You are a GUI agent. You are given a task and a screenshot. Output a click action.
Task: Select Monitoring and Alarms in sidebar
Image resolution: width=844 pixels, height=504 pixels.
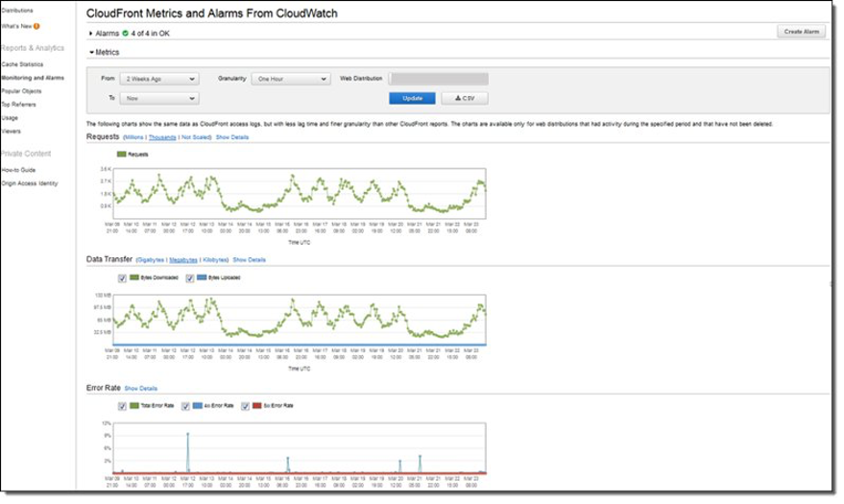(x=33, y=78)
